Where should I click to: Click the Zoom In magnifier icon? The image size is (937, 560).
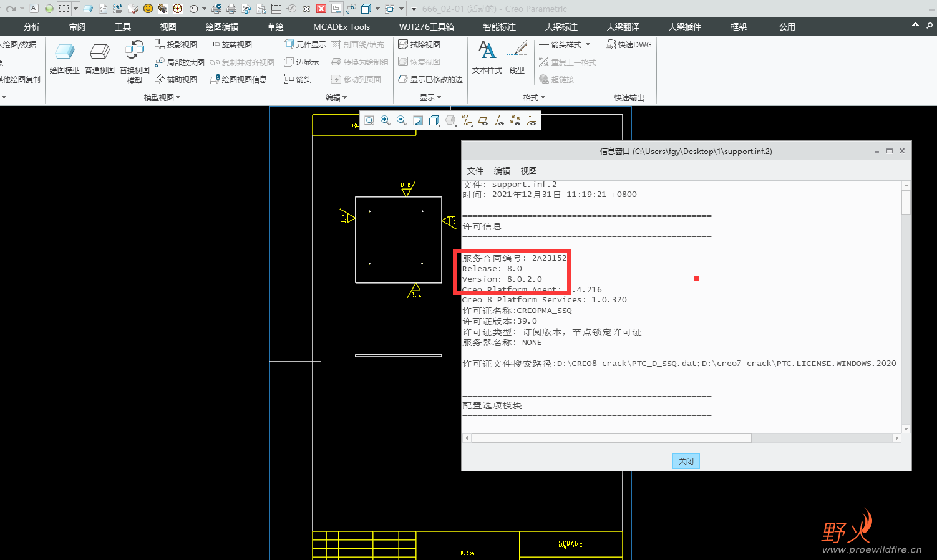coord(386,120)
